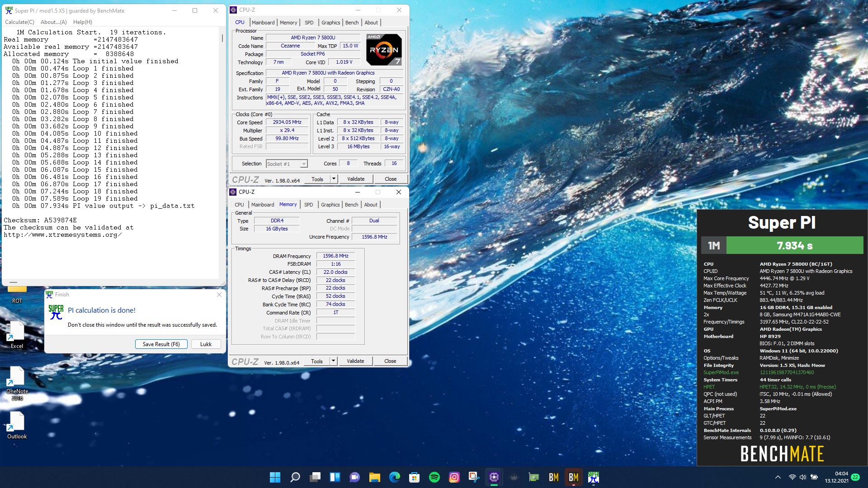
Task: Open Wi-Fi network settings in tray
Action: point(792,477)
